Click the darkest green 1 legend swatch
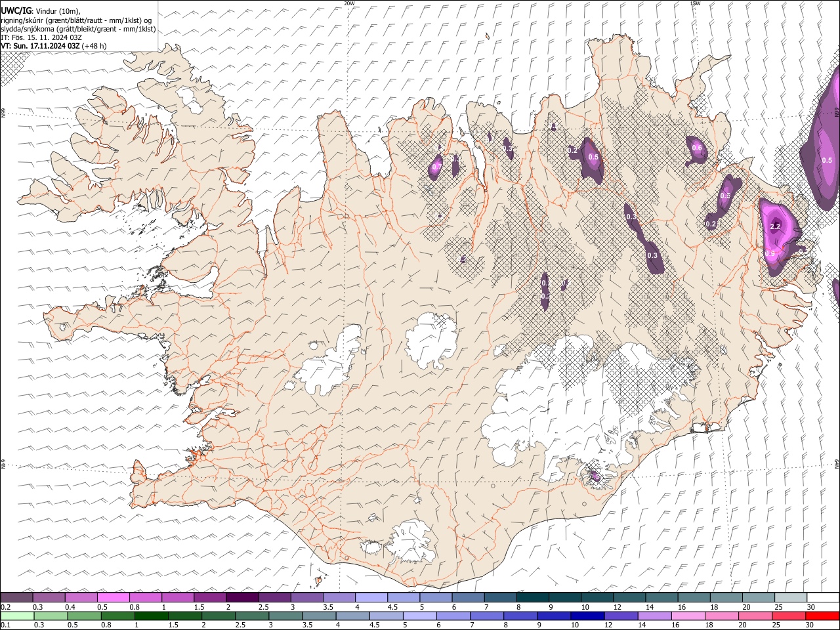This screenshot has width=840, height=630. pos(151,616)
